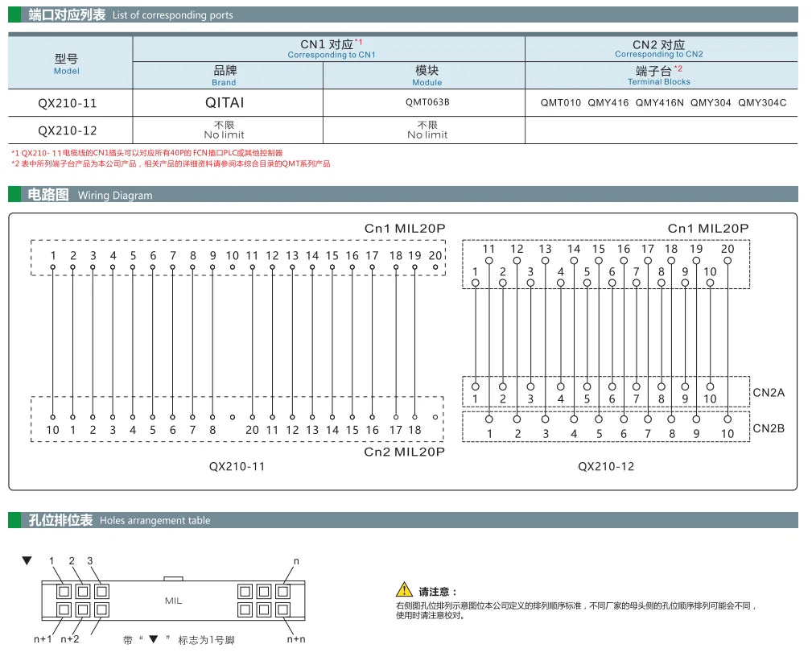Click the 'Cn2 MIL20P' label
Screen dimensions: 812x661
click(405, 452)
